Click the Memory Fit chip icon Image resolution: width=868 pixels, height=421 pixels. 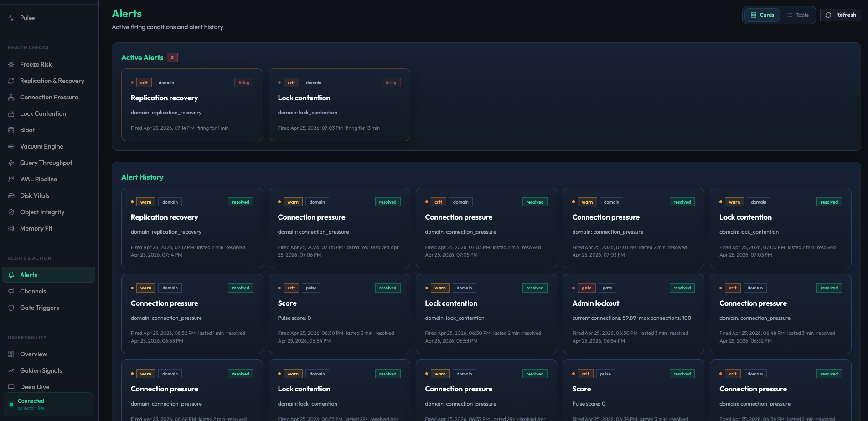click(x=11, y=228)
